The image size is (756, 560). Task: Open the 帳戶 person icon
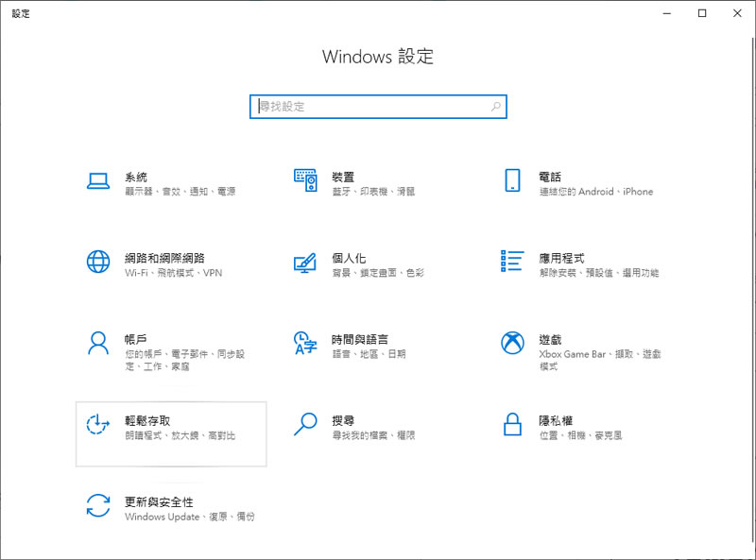98,343
